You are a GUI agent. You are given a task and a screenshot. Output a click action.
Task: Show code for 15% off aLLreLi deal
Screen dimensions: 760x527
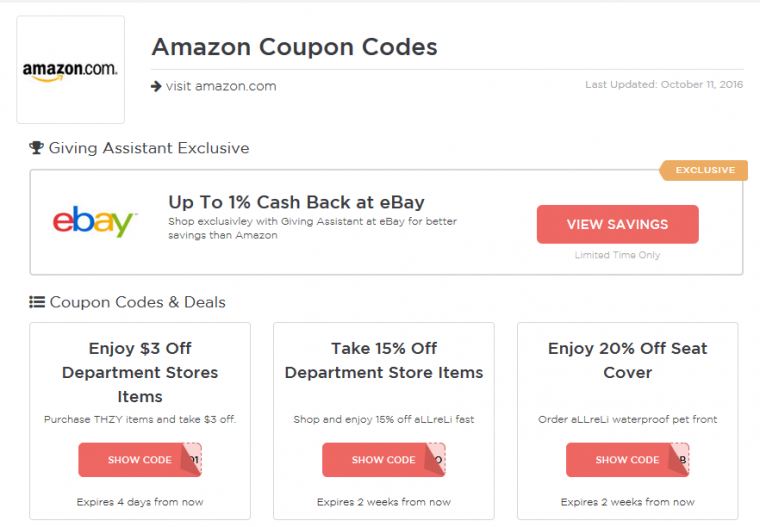(383, 459)
